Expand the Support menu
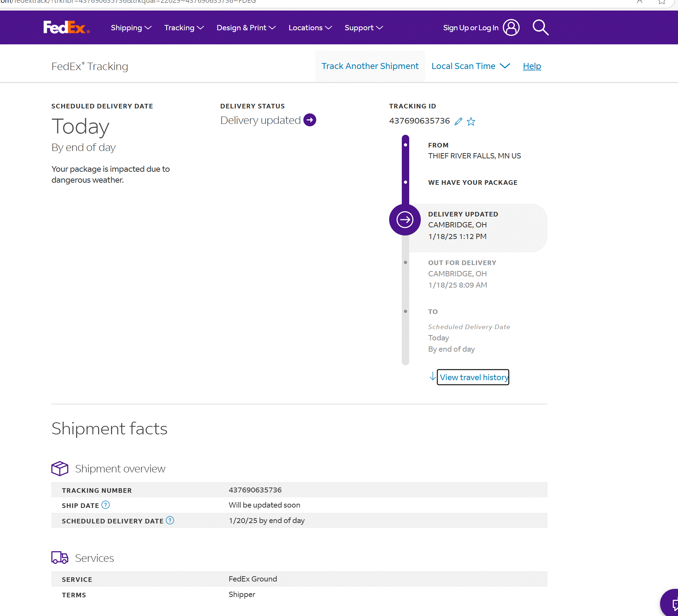This screenshot has width=678, height=616. click(x=363, y=28)
